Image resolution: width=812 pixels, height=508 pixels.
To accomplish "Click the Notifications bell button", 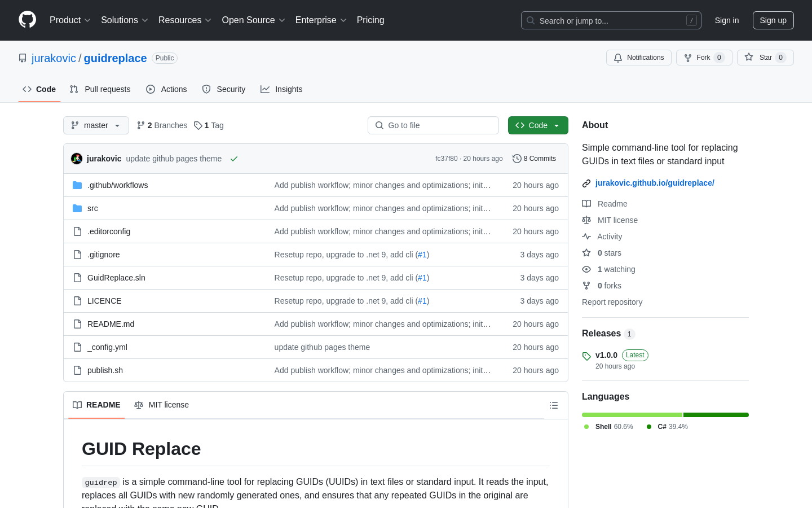I will tap(639, 58).
